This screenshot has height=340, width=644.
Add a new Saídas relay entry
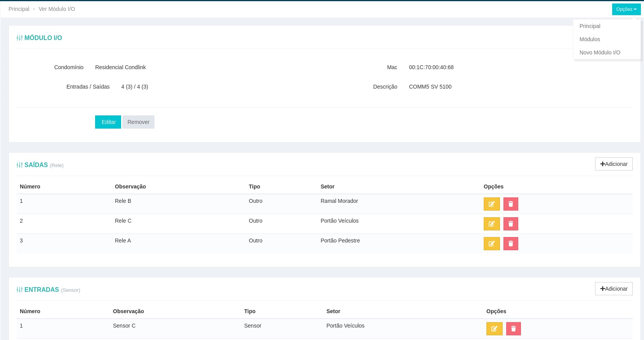[x=614, y=164]
